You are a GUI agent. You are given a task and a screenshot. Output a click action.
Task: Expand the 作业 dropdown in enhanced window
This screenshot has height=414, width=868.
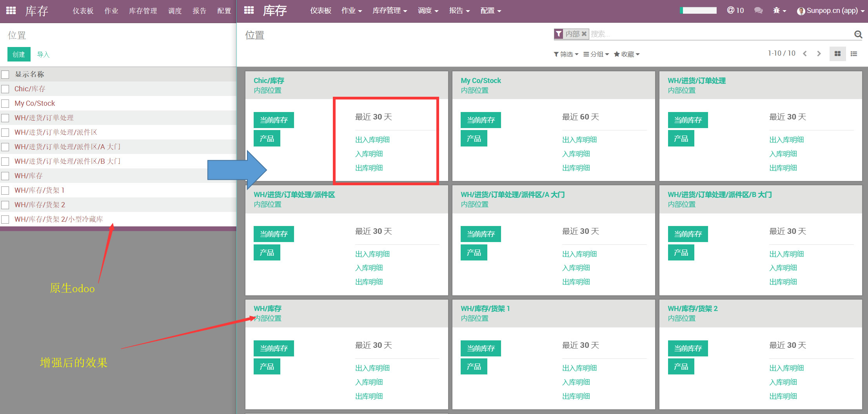pos(351,11)
